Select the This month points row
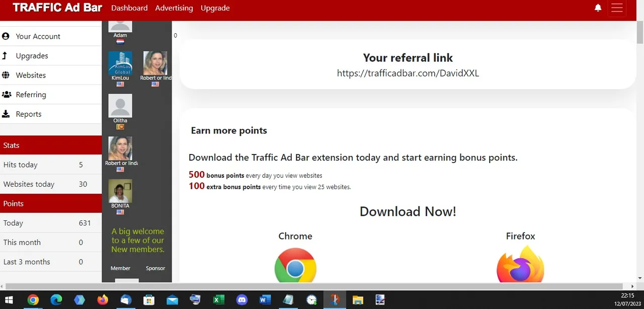The height and width of the screenshot is (309, 644). tap(51, 242)
